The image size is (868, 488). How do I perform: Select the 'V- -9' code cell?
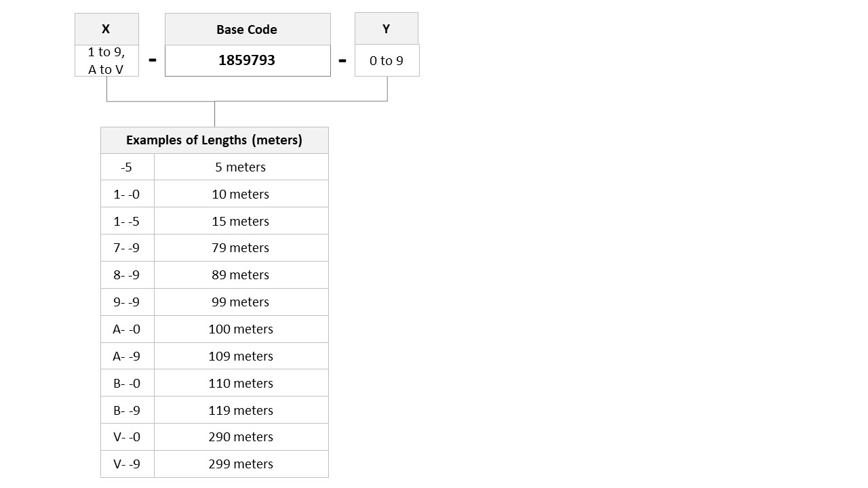point(127,464)
